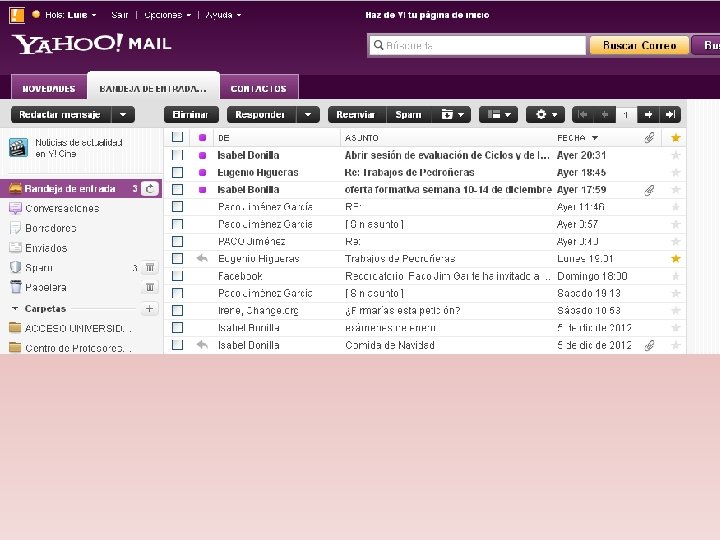Unstar the Lunes Trabajos de Pedroñeras message

(x=675, y=259)
